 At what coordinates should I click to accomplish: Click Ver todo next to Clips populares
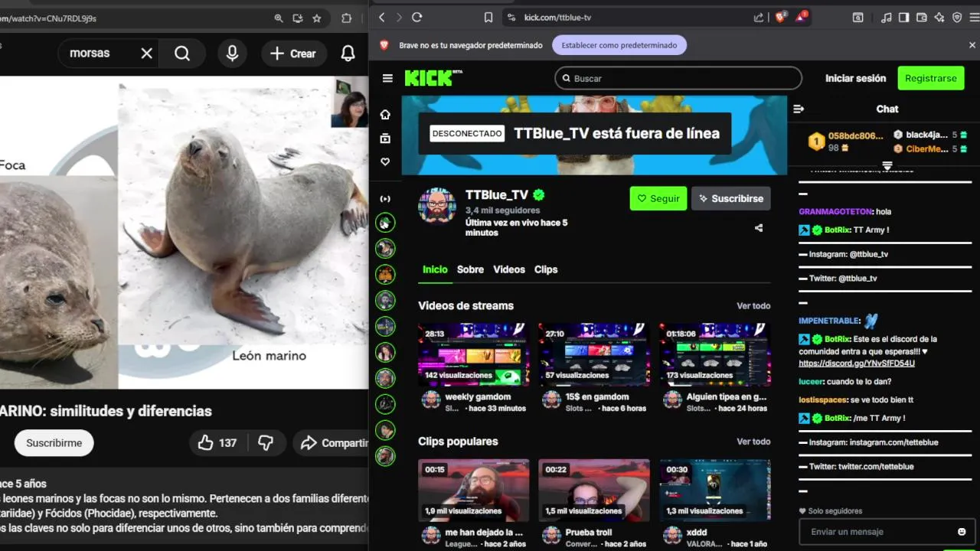pos(753,442)
